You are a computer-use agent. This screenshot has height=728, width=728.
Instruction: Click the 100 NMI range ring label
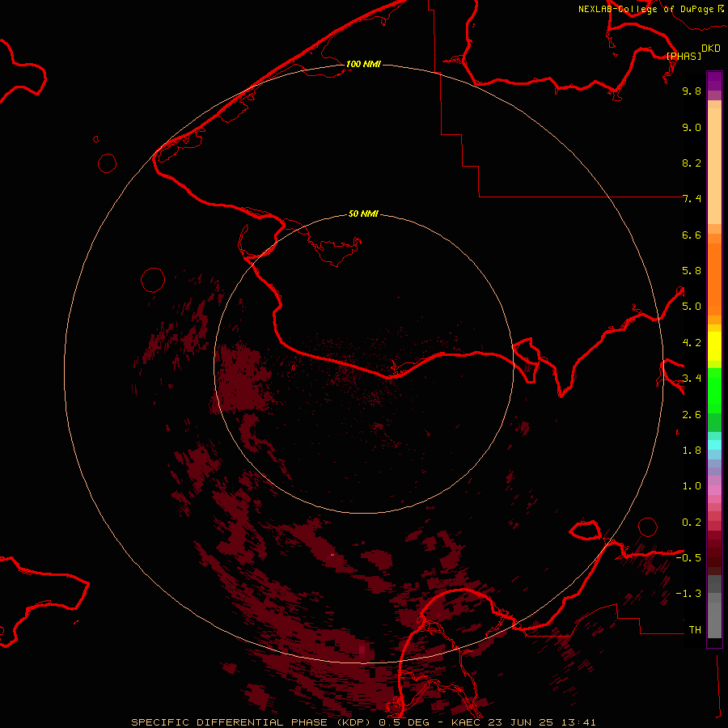click(x=363, y=64)
